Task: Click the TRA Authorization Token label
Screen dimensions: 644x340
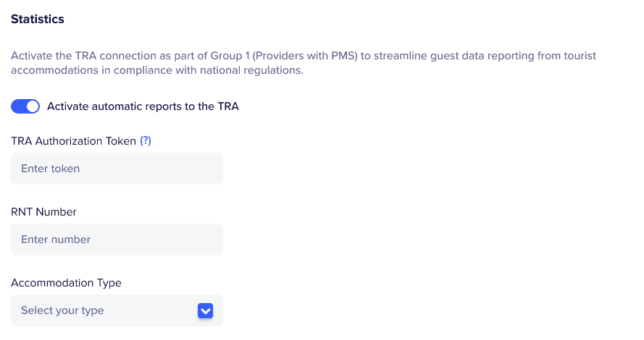Action: tap(73, 141)
